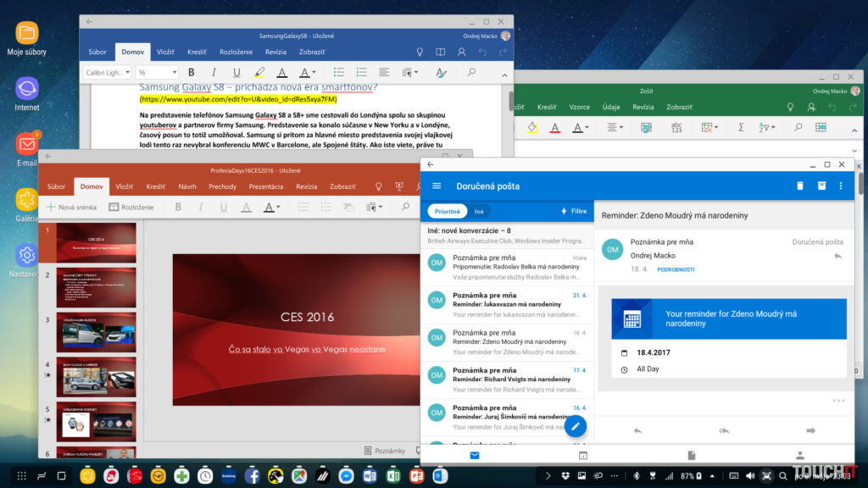The image size is (868, 488).
Task: Click the Nová snímka button in PowerPoint
Action: [72, 207]
